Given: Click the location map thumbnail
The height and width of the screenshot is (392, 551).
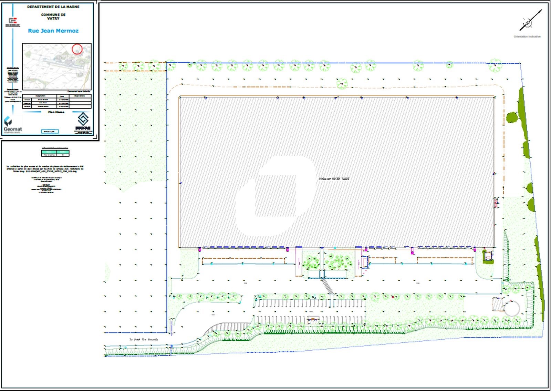Looking at the screenshot, I should pos(57,66).
